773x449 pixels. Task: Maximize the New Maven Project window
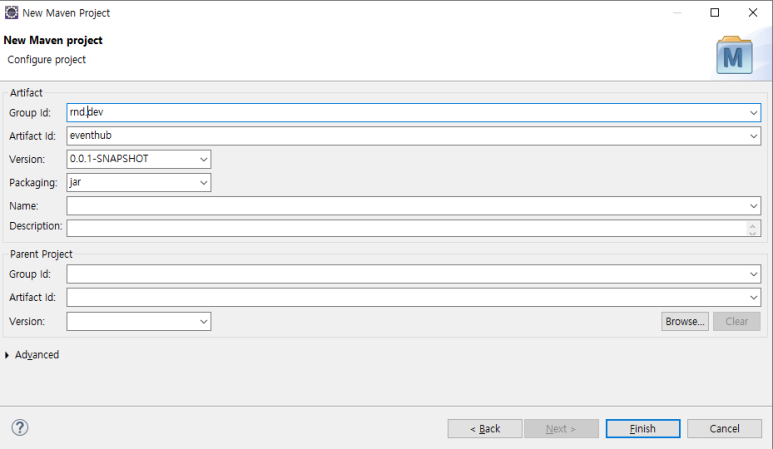714,13
